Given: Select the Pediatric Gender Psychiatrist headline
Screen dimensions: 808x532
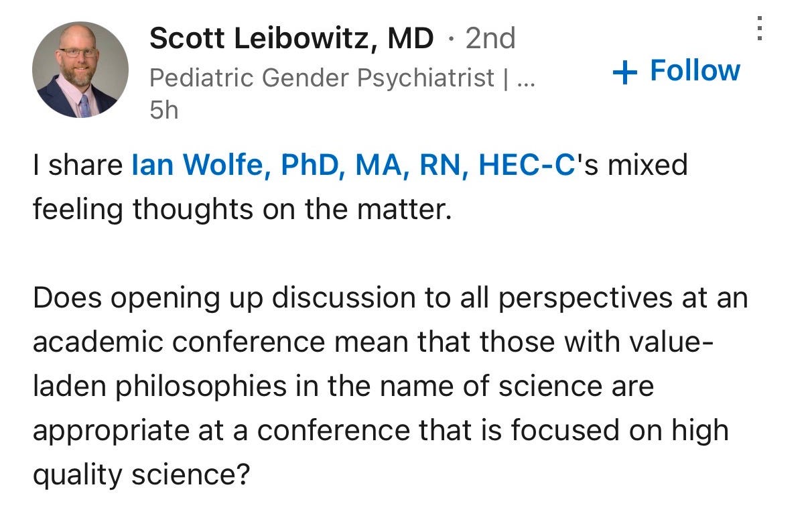Looking at the screenshot, I should click(x=322, y=78).
